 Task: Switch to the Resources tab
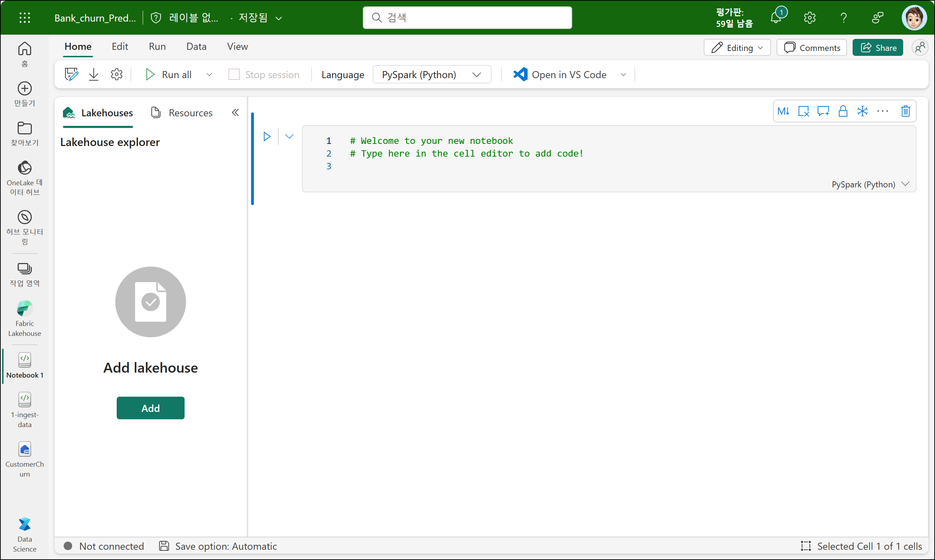click(x=182, y=113)
